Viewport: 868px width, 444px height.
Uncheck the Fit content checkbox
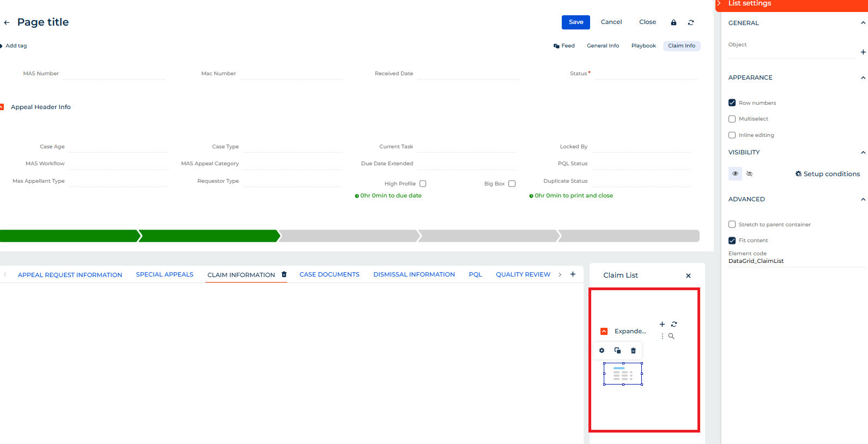click(x=732, y=241)
